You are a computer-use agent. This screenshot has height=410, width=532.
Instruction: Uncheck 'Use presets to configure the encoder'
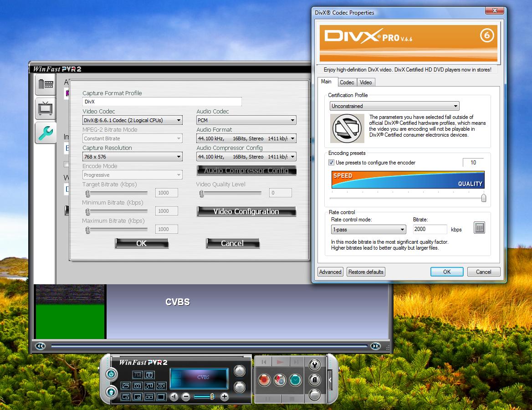point(331,163)
